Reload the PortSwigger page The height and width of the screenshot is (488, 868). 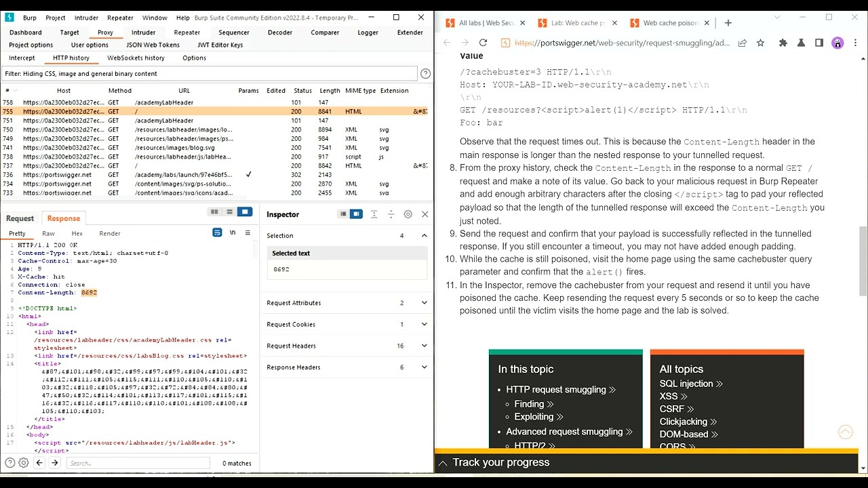coord(483,43)
